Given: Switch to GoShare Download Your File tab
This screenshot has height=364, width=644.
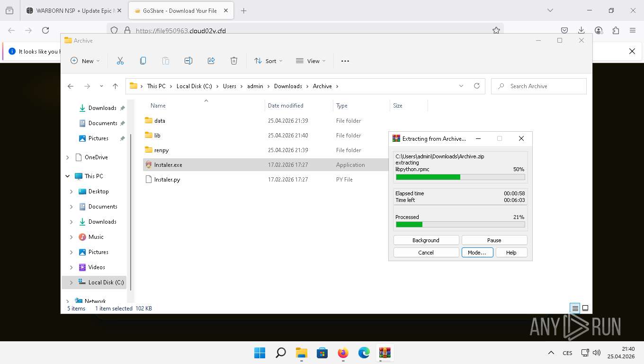Looking at the screenshot, I should click(x=180, y=10).
